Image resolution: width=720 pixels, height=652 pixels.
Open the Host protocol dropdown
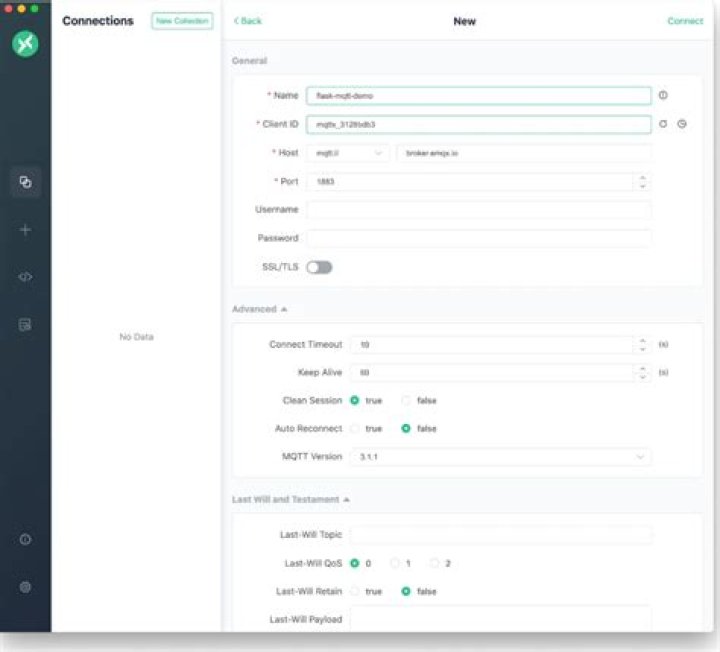[x=348, y=153]
